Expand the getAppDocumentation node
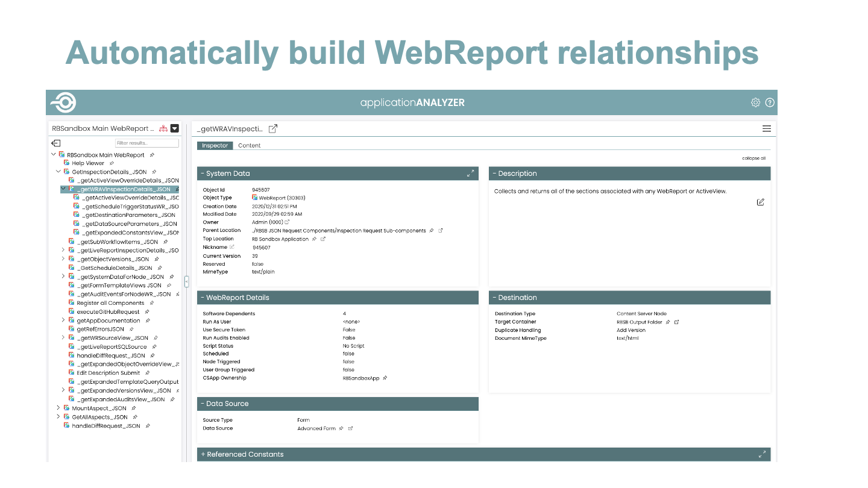 [x=63, y=321]
